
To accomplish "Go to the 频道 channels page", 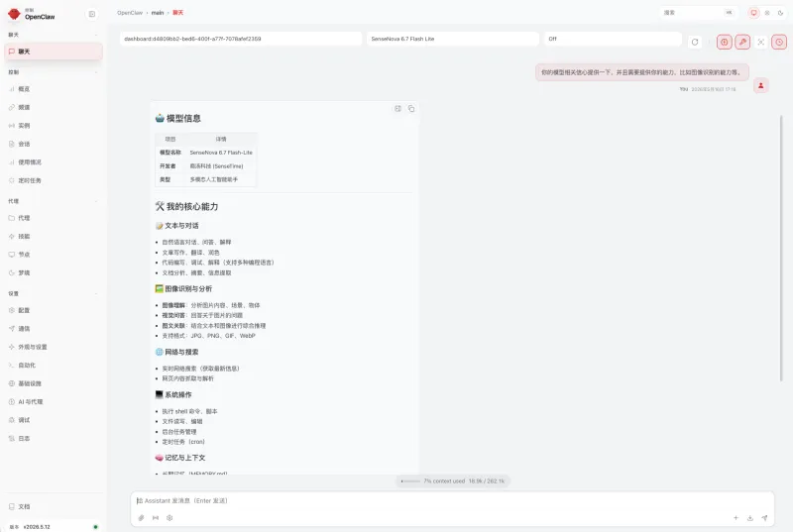I will pos(54,107).
